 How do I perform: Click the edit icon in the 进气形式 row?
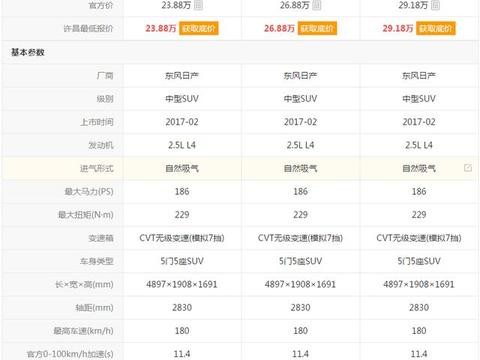(x=468, y=168)
